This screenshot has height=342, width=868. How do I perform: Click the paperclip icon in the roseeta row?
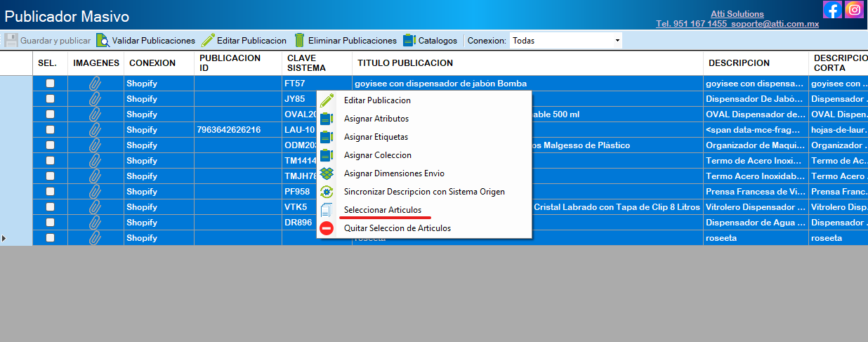point(96,238)
